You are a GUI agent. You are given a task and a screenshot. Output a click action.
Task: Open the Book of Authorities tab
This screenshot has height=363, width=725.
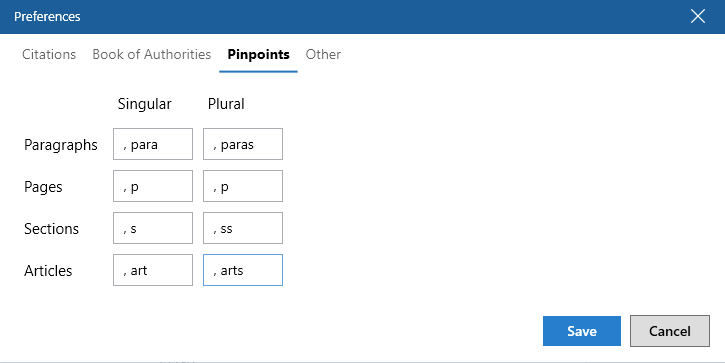[152, 55]
